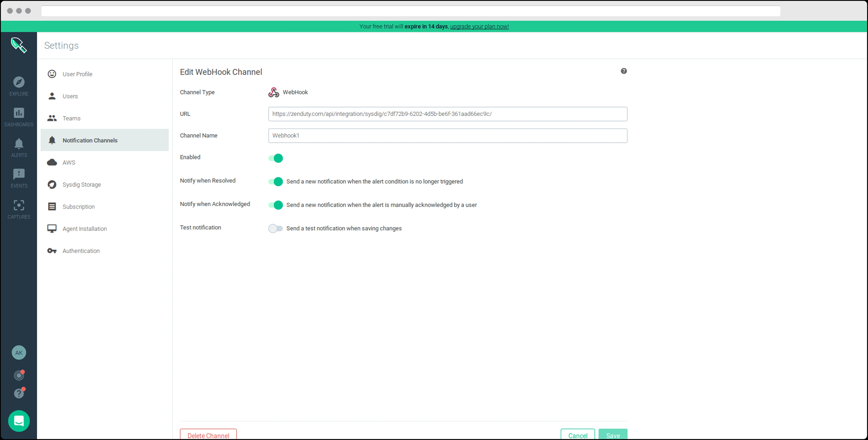Disable the Enabled toggle
Viewport: 868px width, 440px height.
pyautogui.click(x=276, y=158)
